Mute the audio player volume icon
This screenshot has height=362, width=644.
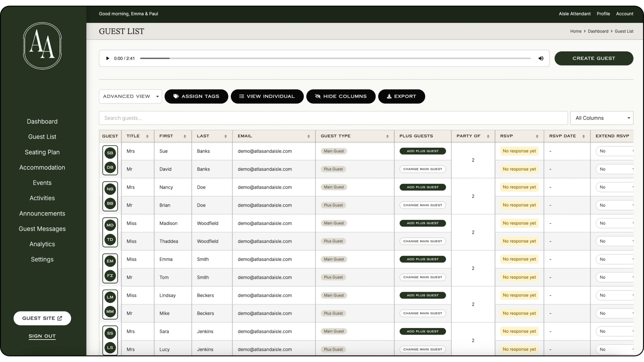541,58
